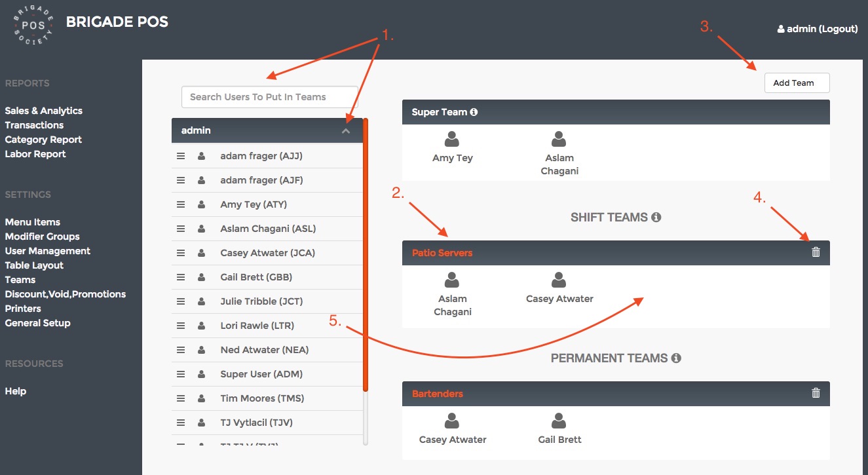Open Sales & Analytics report
Screen dimensions: 868x475
(x=44, y=111)
